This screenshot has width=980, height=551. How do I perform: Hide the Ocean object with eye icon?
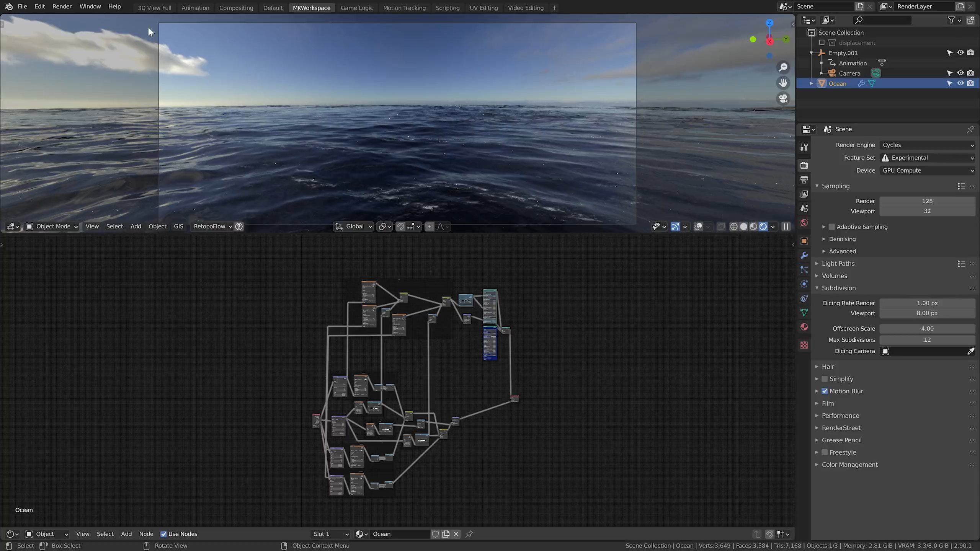pos(960,83)
